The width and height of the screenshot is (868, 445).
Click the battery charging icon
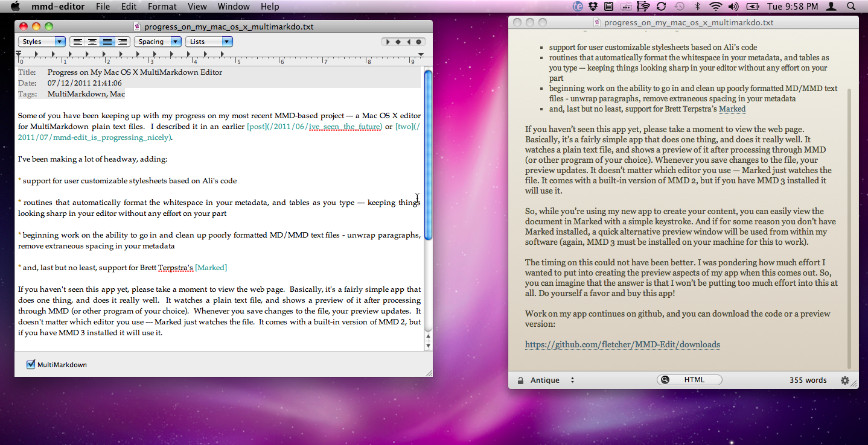click(752, 7)
